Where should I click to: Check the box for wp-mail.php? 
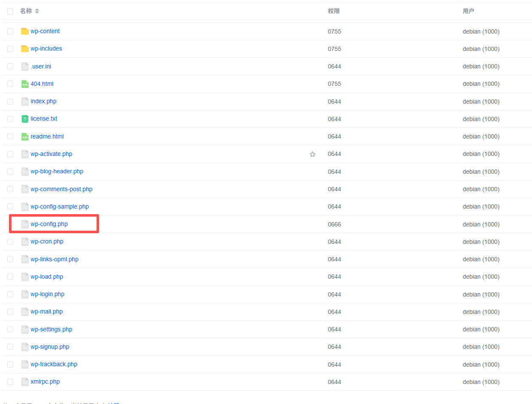click(x=10, y=312)
